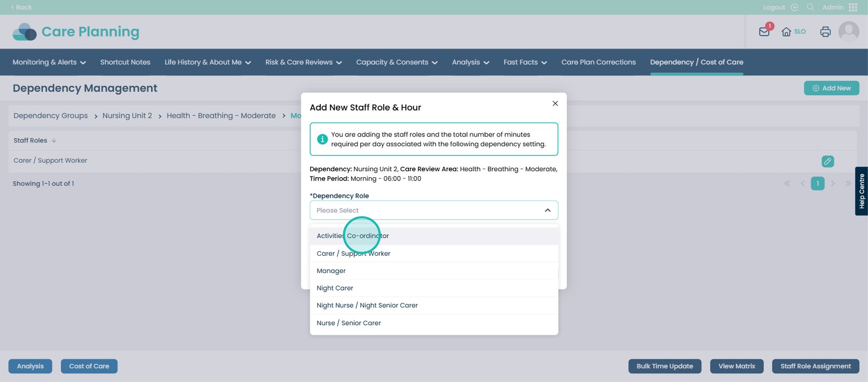
Task: Open the Staff Role Assignment button
Action: pyautogui.click(x=815, y=366)
